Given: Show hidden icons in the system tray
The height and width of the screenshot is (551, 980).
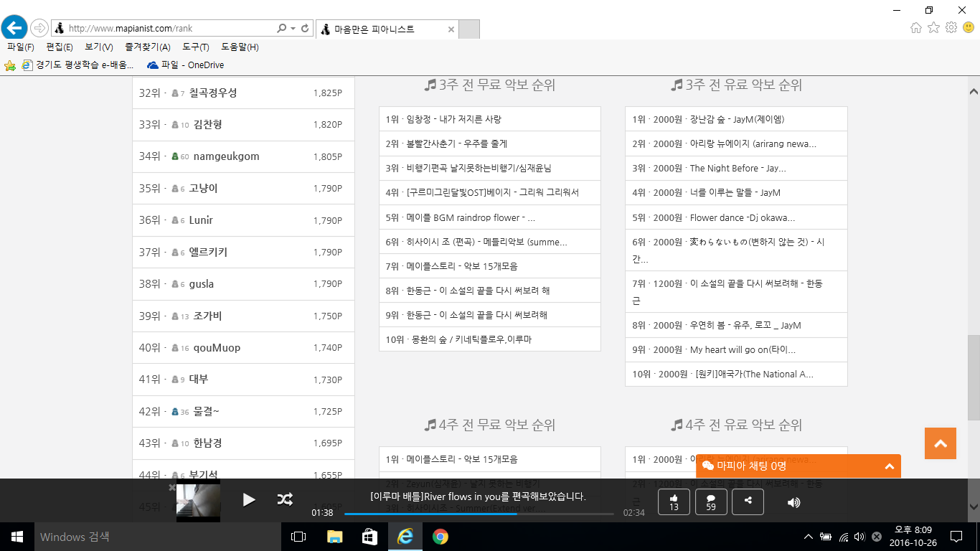Looking at the screenshot, I should 808,536.
